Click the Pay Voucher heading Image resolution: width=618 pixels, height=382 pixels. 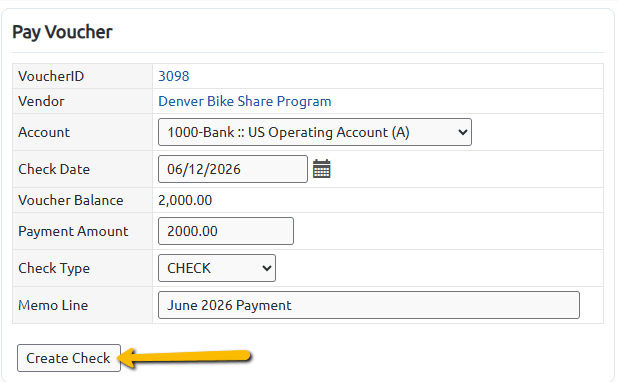coord(62,32)
